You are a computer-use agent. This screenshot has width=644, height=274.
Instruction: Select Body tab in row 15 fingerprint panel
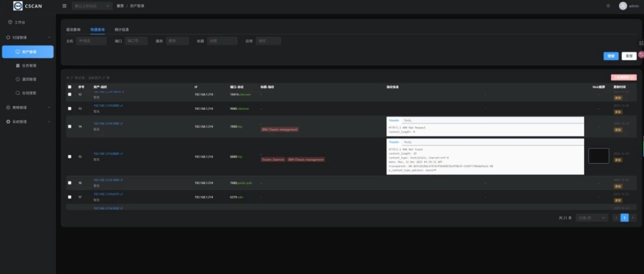pos(408,142)
